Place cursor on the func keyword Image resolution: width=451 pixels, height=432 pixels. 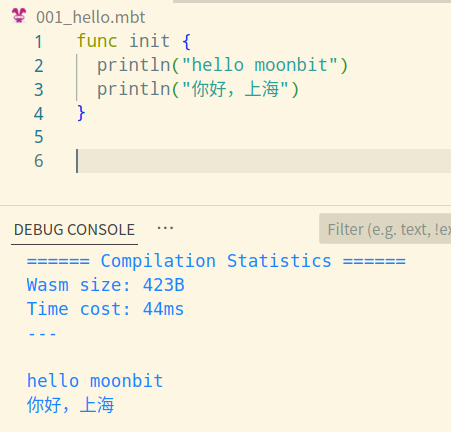tap(97, 41)
